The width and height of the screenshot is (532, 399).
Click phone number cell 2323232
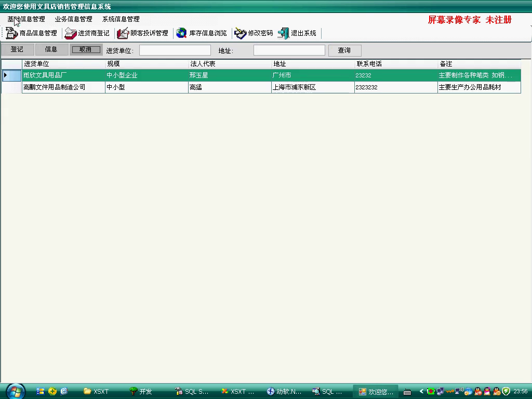tap(396, 87)
